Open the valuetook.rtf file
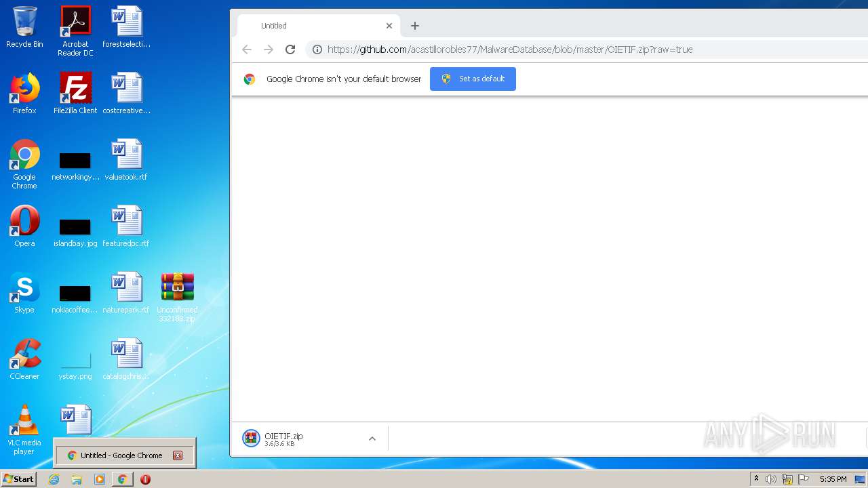The width and height of the screenshot is (868, 488). click(126, 160)
